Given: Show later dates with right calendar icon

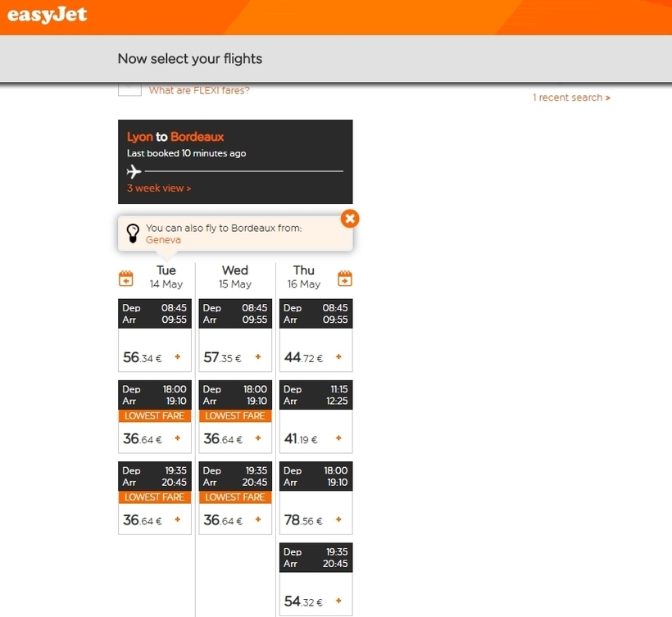Looking at the screenshot, I should coord(345,279).
